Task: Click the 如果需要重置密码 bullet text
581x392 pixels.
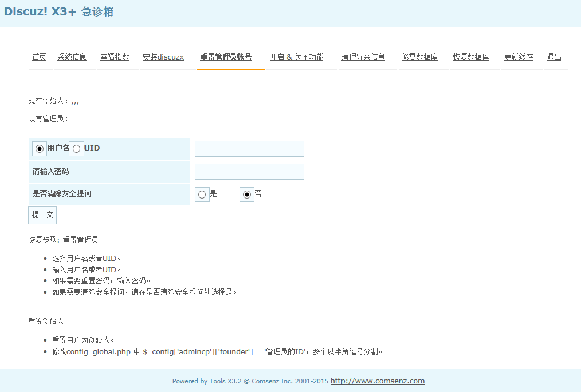Action: [101, 280]
